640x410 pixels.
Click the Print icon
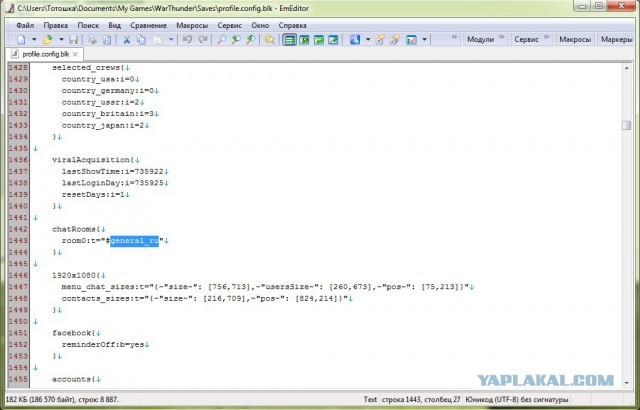pos(93,40)
